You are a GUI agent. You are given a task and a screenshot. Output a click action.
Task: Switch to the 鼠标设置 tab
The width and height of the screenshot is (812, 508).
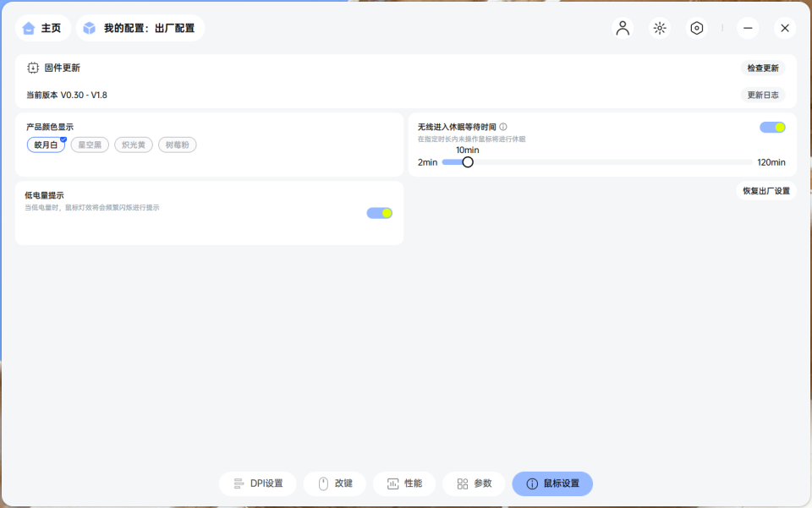tap(551, 483)
